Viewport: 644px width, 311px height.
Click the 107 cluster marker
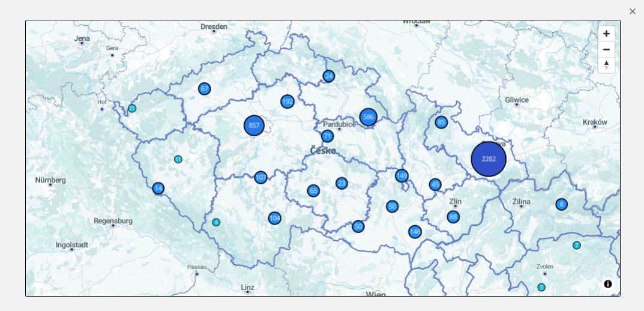coord(260,178)
